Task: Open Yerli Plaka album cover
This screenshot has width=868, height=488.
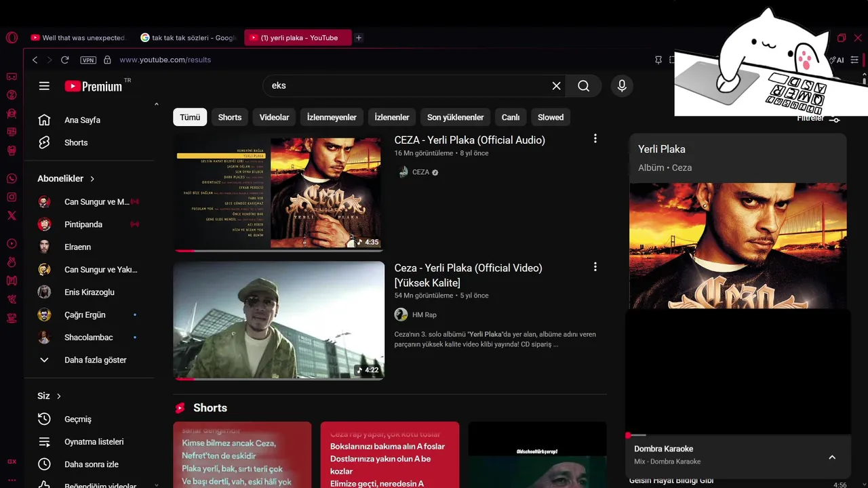Action: pos(738,245)
